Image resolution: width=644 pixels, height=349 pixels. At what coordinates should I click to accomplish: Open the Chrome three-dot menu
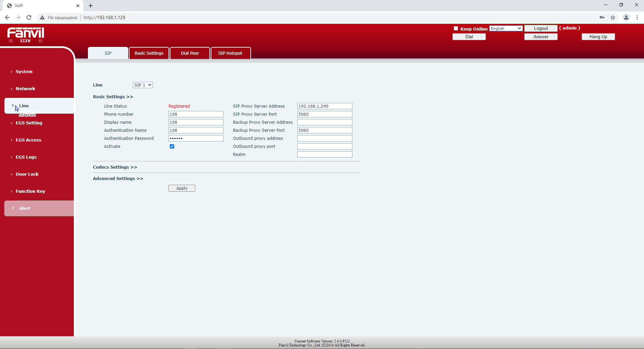point(637,17)
